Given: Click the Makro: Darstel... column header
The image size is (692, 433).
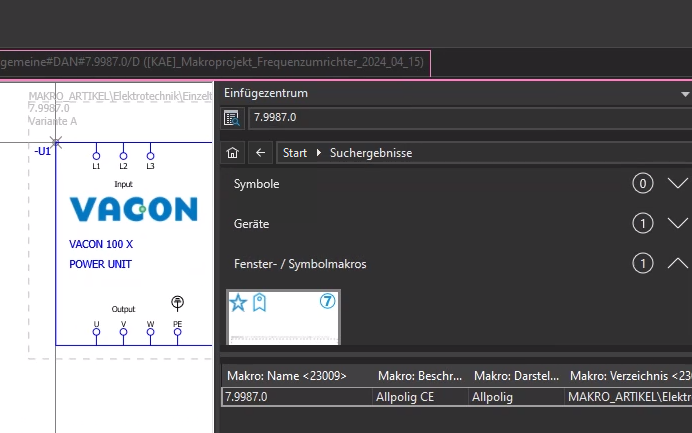Looking at the screenshot, I should click(x=516, y=376).
